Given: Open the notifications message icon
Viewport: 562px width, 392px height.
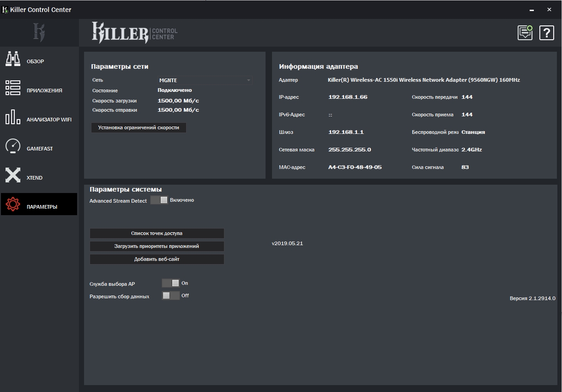Looking at the screenshot, I should [x=525, y=32].
